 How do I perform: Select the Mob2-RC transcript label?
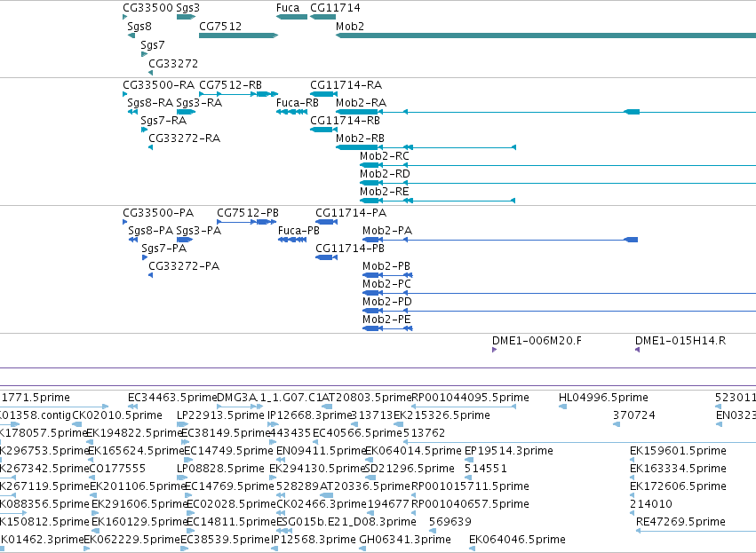[385, 156]
